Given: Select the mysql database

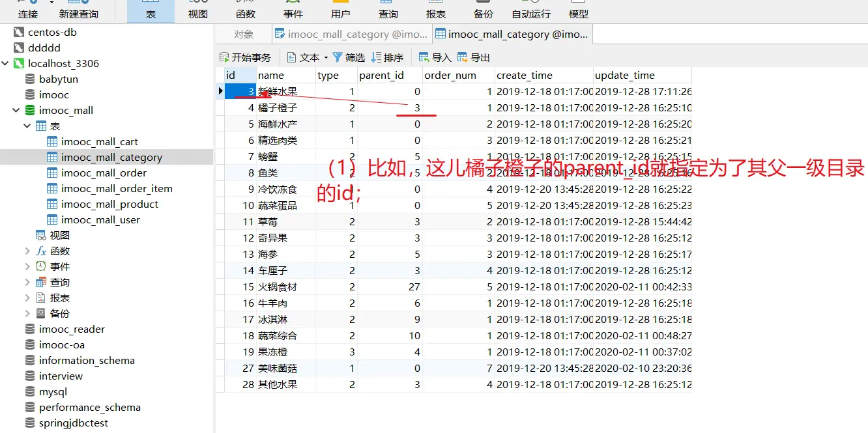Looking at the screenshot, I should click(x=53, y=391).
